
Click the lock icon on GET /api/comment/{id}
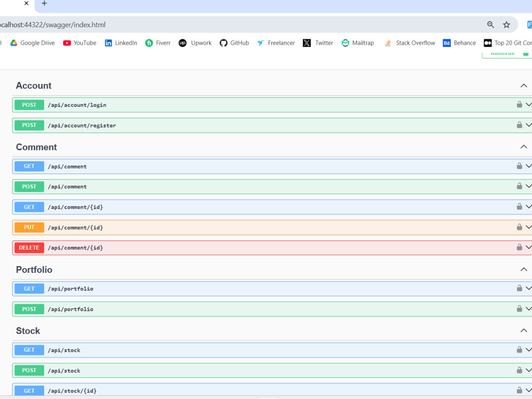(519, 206)
